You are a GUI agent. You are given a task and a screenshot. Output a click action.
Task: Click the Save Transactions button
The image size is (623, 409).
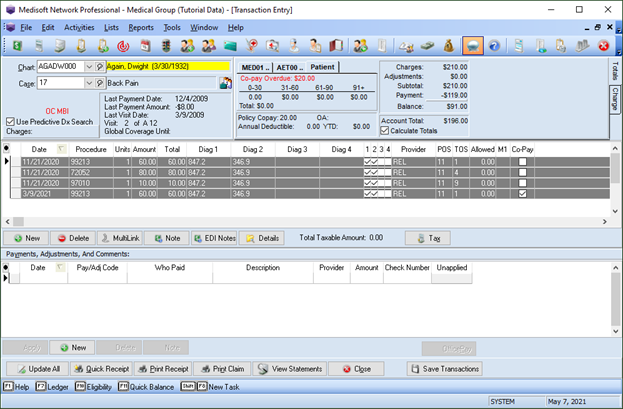pos(445,369)
